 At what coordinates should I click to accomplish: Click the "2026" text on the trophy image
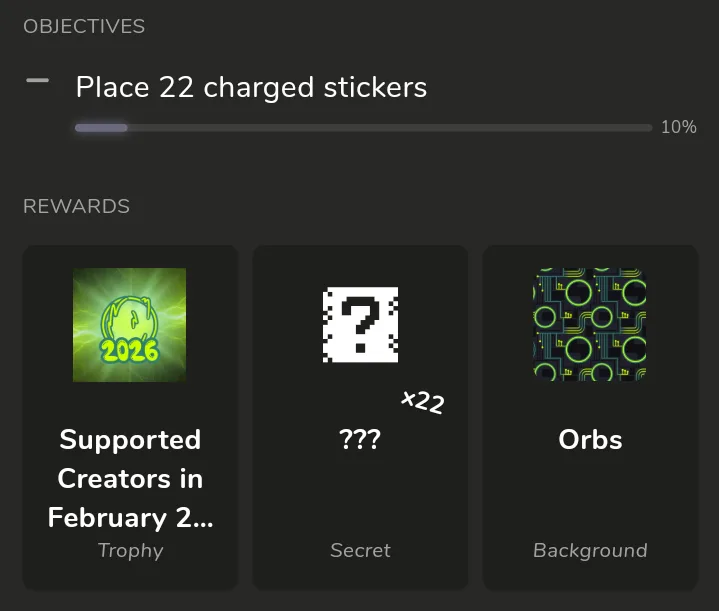(x=129, y=350)
